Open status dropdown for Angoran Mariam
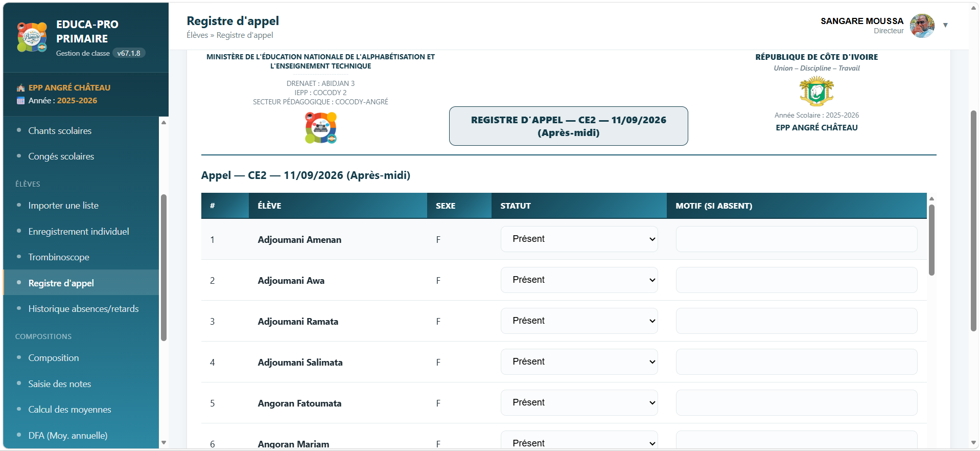Image resolution: width=980 pixels, height=451 pixels. click(579, 441)
